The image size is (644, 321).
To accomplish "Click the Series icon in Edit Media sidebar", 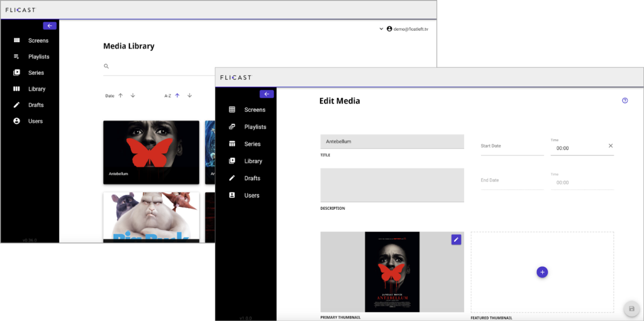I will tap(232, 144).
